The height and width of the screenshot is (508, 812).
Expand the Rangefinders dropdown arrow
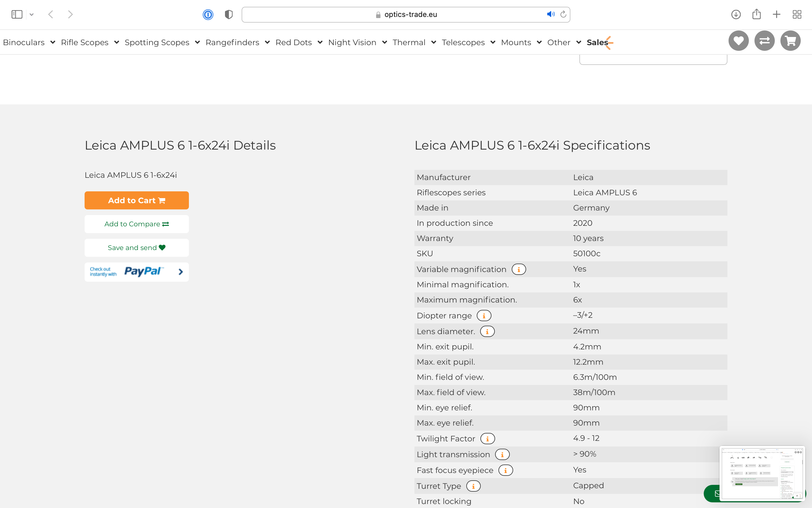267,42
